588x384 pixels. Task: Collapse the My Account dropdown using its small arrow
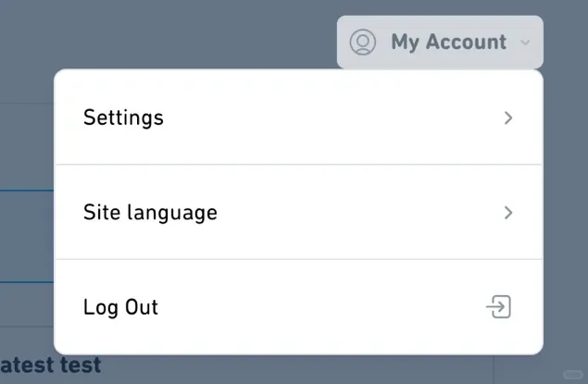coord(525,42)
